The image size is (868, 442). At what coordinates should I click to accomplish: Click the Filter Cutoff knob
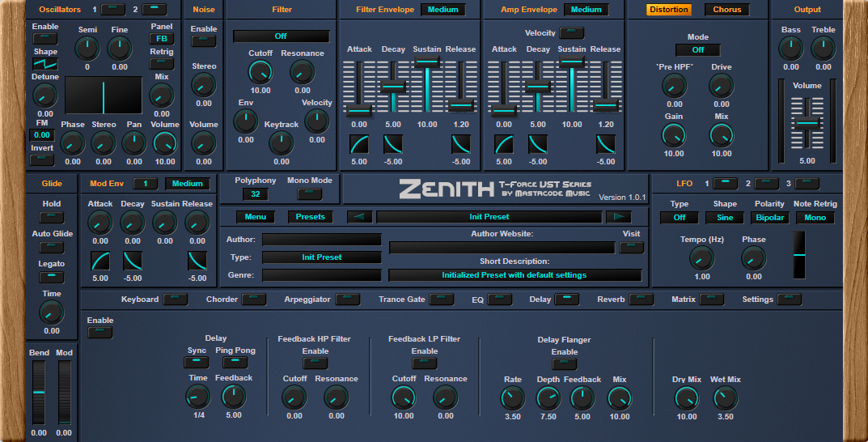pyautogui.click(x=260, y=72)
